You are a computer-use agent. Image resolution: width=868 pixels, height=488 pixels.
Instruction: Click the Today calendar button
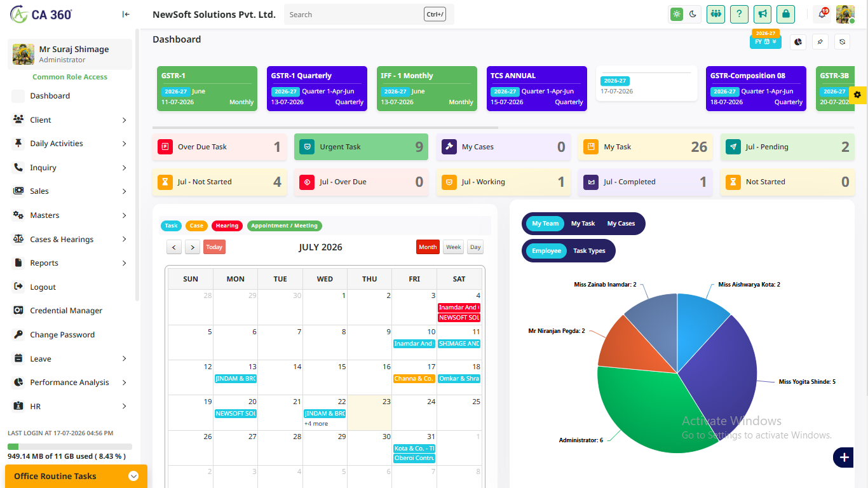pyautogui.click(x=214, y=247)
